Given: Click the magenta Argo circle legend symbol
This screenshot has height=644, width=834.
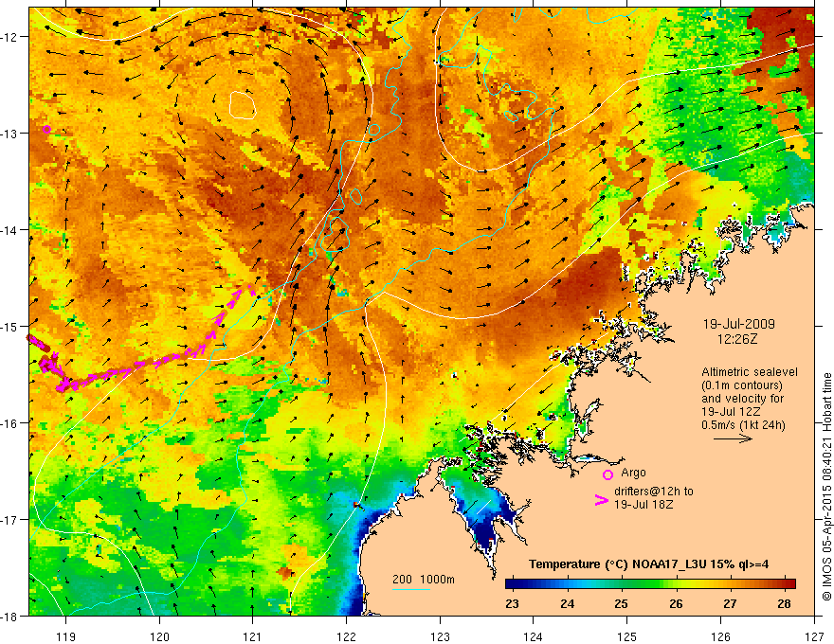Looking at the screenshot, I should coord(607,474).
